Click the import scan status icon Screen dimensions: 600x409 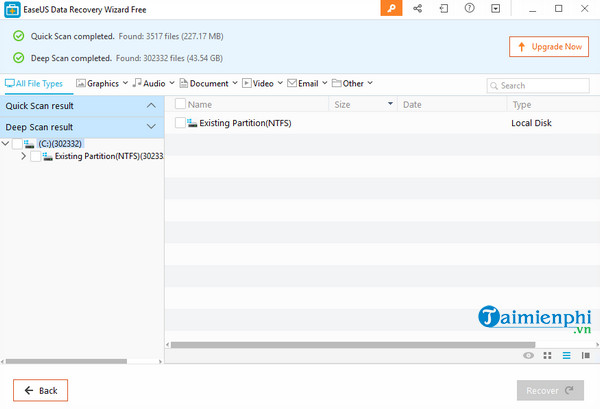(x=443, y=8)
